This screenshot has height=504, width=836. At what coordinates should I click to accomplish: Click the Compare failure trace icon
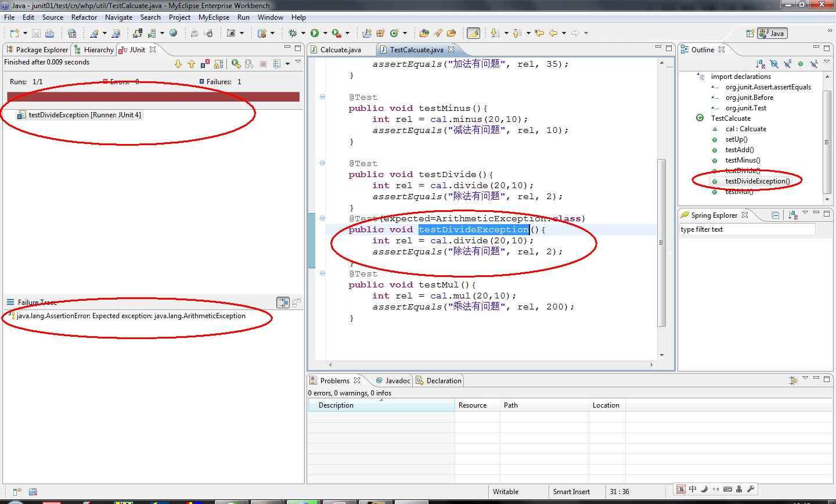pyautogui.click(x=297, y=302)
